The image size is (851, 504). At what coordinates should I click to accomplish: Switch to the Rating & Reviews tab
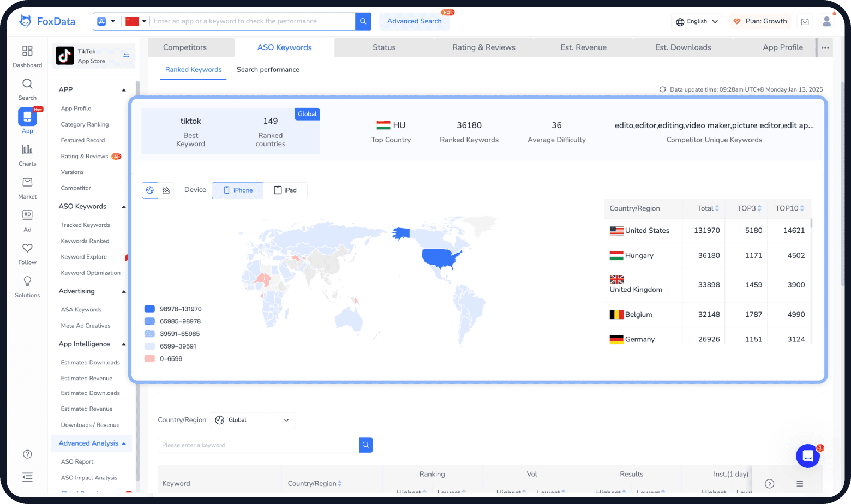click(x=484, y=47)
